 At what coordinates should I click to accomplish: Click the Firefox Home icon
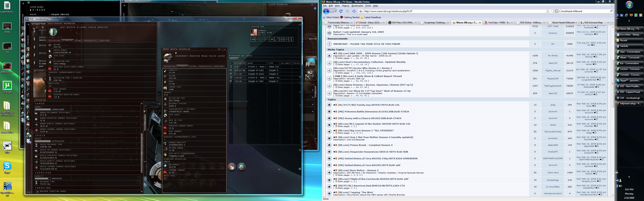point(354,11)
